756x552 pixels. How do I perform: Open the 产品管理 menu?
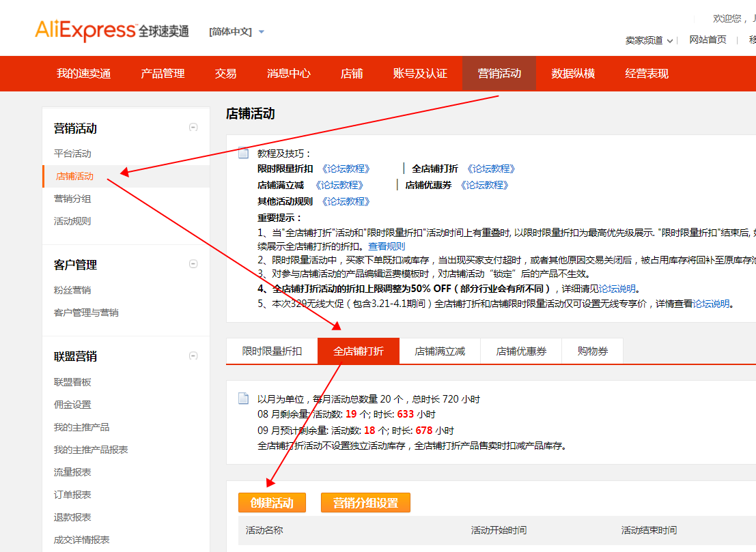(x=163, y=74)
